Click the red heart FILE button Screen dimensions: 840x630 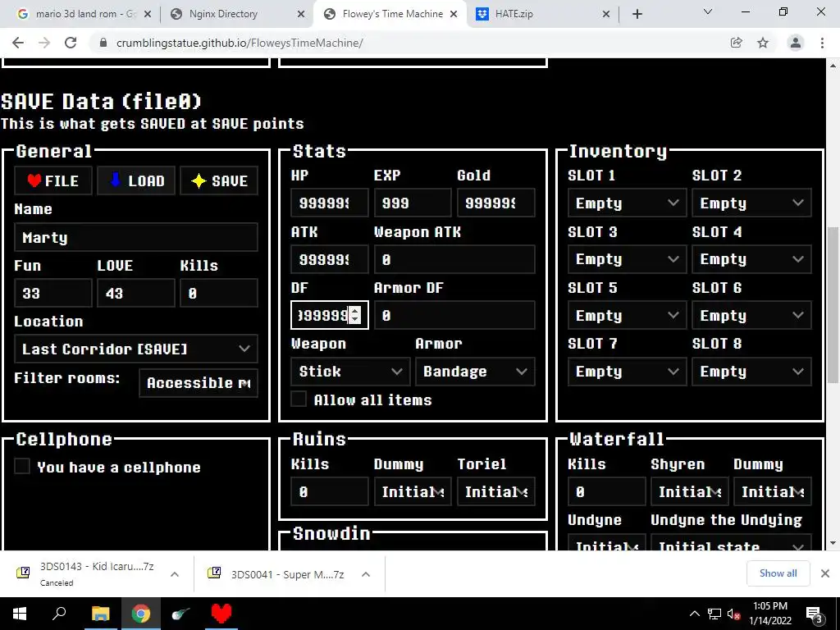pyautogui.click(x=53, y=180)
